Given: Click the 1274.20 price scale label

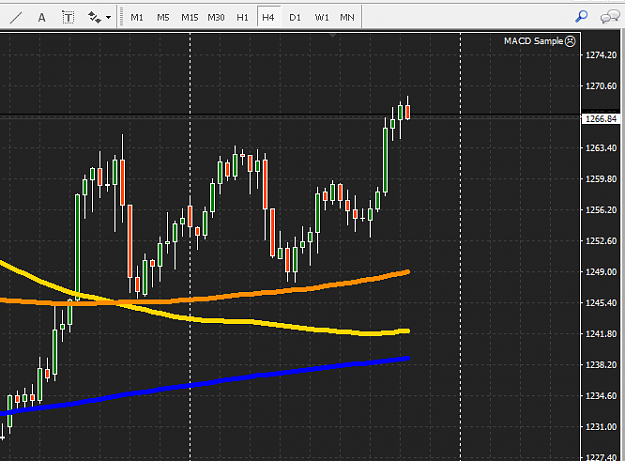Looking at the screenshot, I should (x=601, y=55).
